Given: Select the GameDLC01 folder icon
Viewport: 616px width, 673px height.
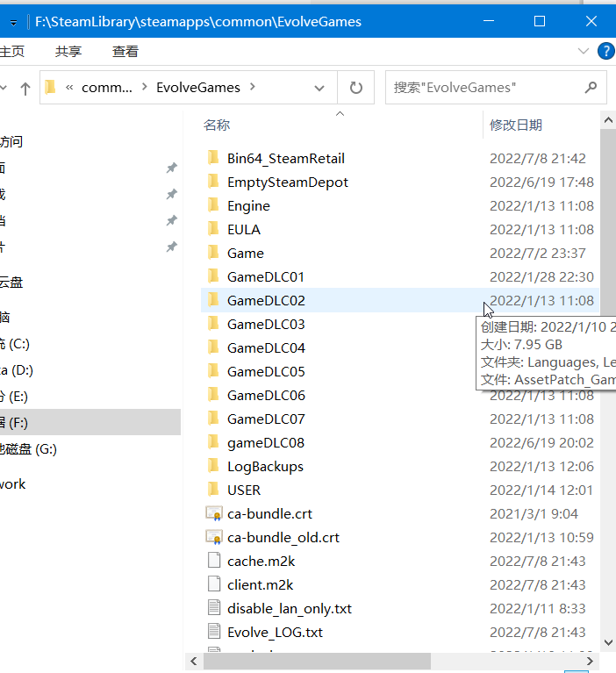Looking at the screenshot, I should [213, 276].
